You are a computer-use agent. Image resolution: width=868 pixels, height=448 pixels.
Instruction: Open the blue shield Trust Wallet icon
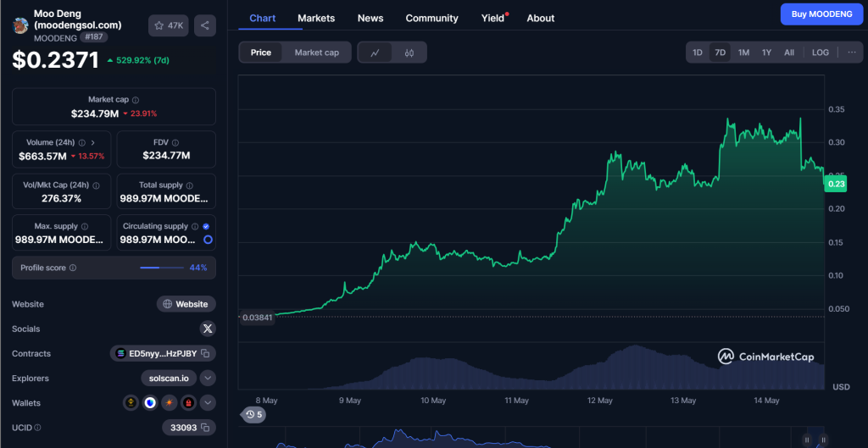pos(149,403)
